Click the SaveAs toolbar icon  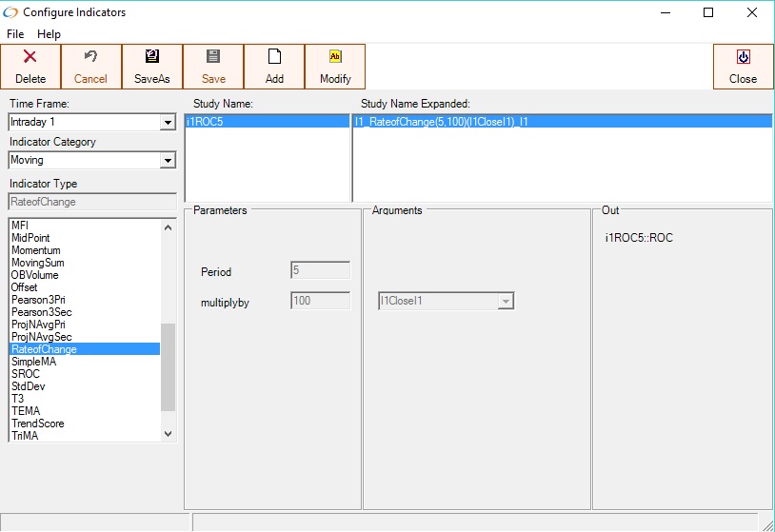(x=152, y=57)
